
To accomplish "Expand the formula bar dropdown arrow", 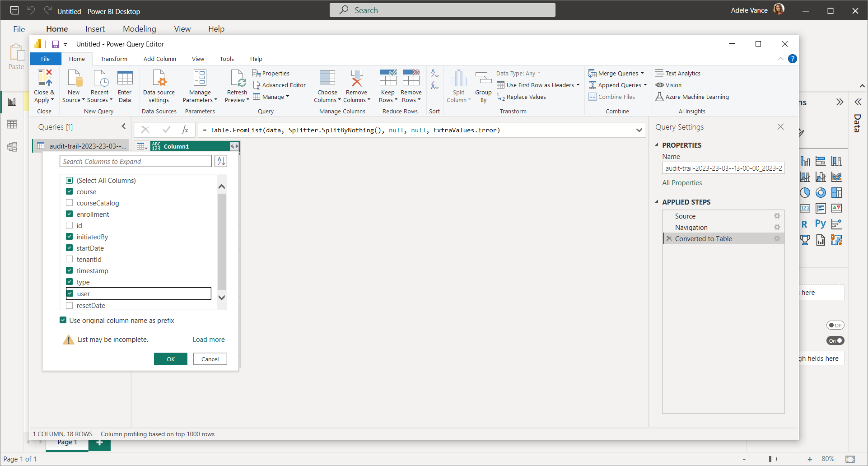I will [639, 130].
